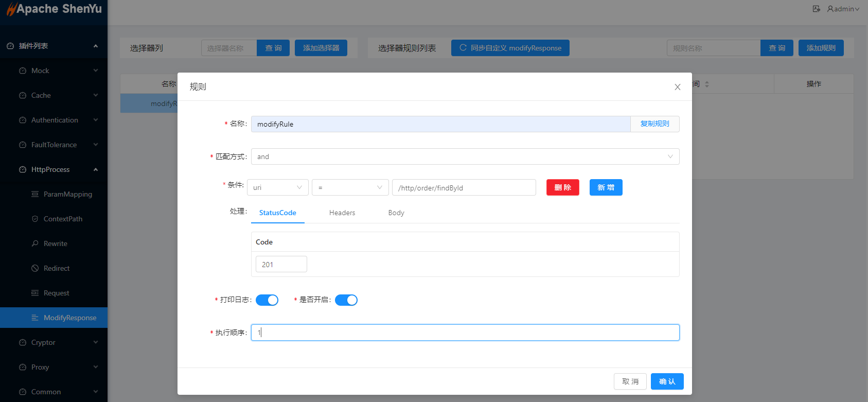868x402 pixels.
Task: Switch to the Headers tab
Action: pos(342,213)
